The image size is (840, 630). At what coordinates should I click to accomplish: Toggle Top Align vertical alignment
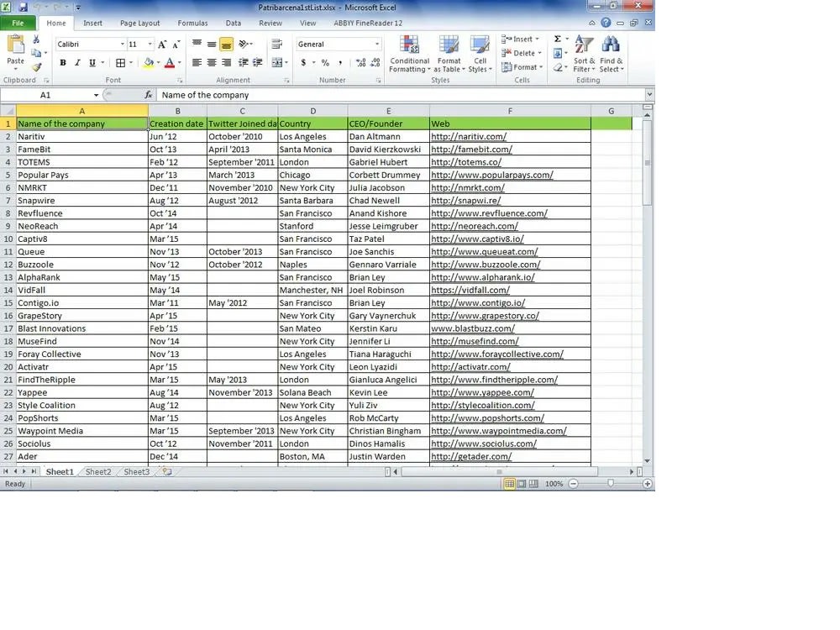[197, 44]
